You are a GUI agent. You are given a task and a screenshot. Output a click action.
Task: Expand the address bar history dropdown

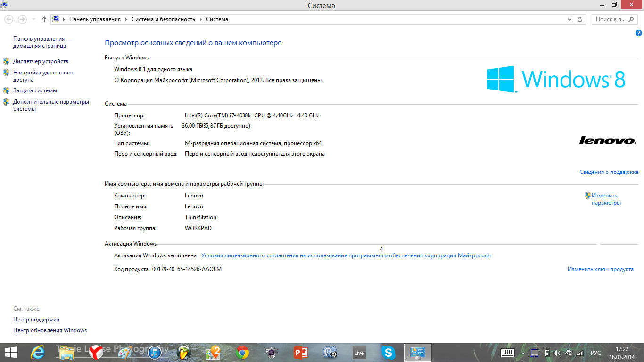(570, 19)
